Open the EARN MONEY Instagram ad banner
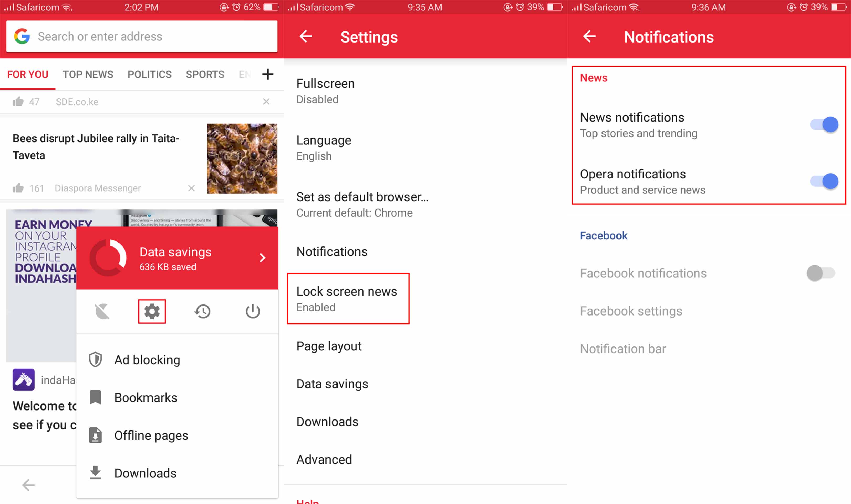This screenshot has height=504, width=851. (x=41, y=285)
